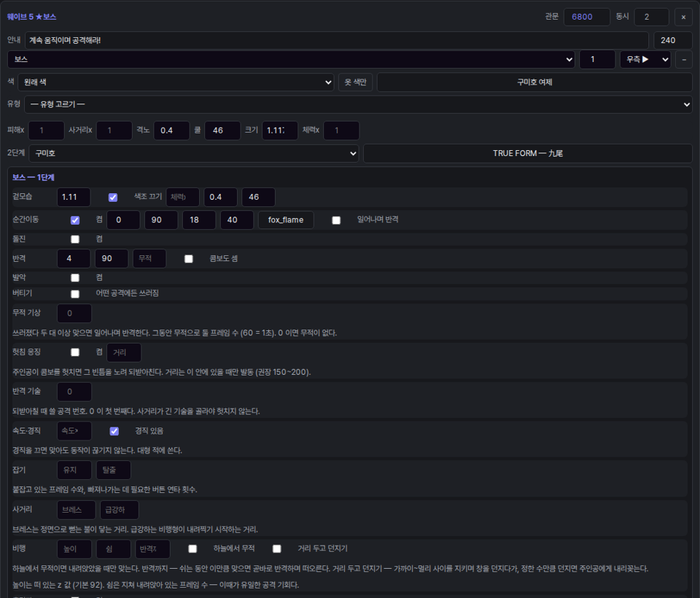Viewport: 700px width, 598px height.
Task: Uncheck the 경직 있음 checkbox
Action: click(114, 431)
